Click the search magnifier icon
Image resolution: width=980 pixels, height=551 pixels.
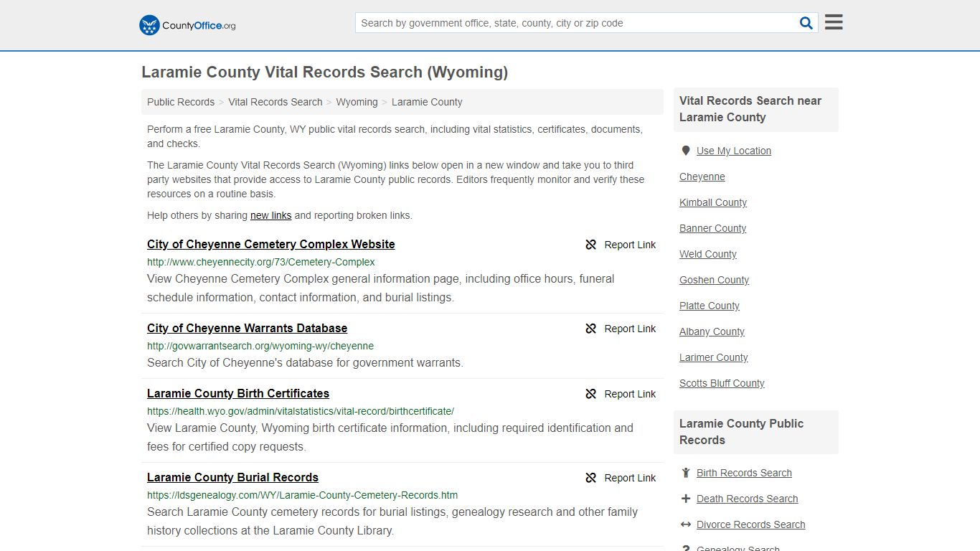coord(806,23)
